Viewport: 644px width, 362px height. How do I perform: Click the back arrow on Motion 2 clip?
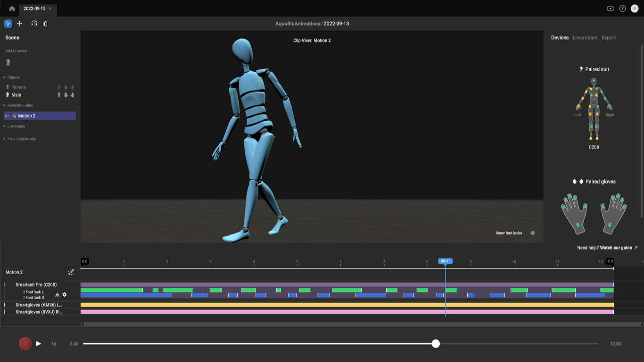[x=7, y=115]
